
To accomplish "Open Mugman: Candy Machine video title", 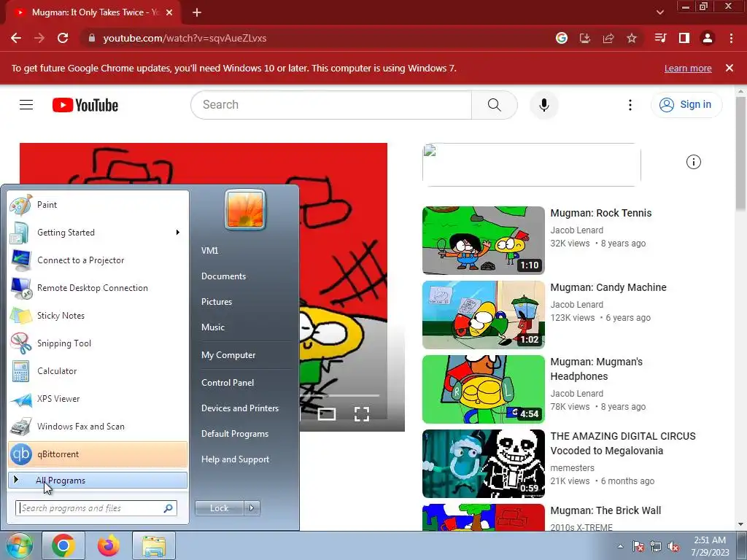I will [608, 287].
